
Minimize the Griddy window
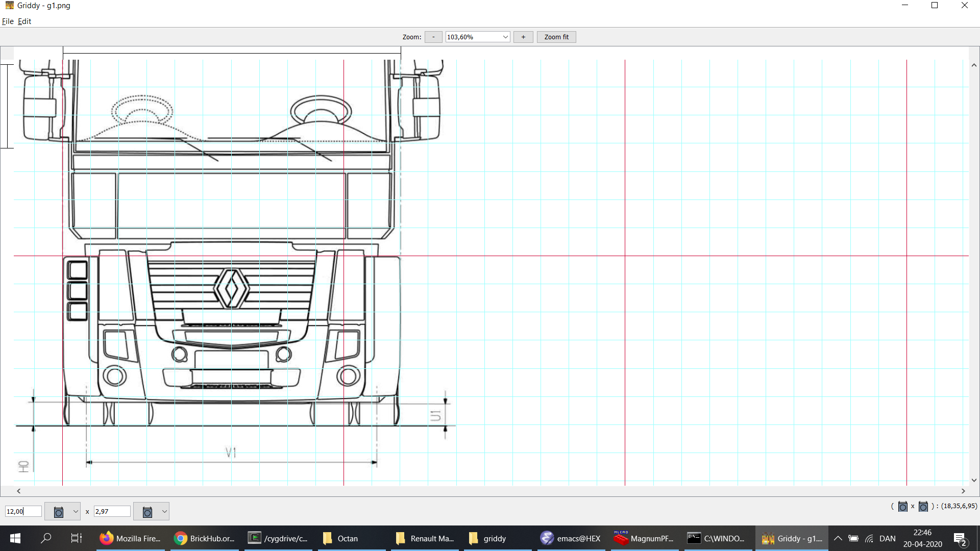pyautogui.click(x=905, y=6)
